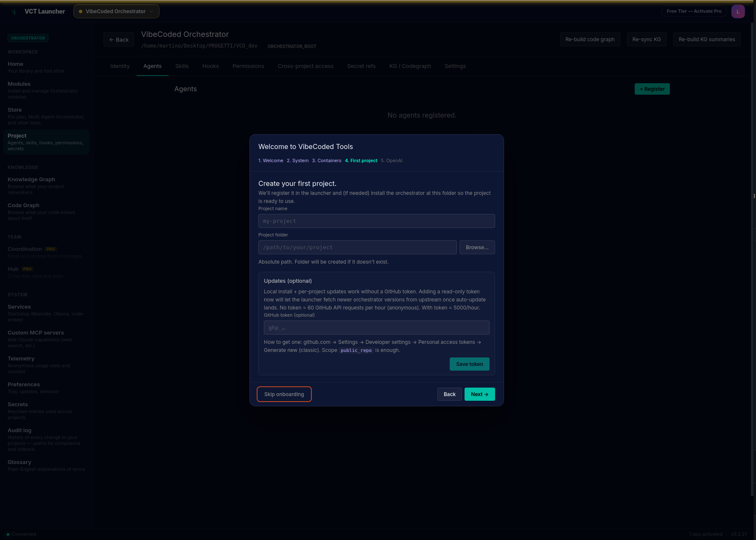This screenshot has width=756, height=540.
Task: Open Services in the sidebar
Action: coord(46,313)
